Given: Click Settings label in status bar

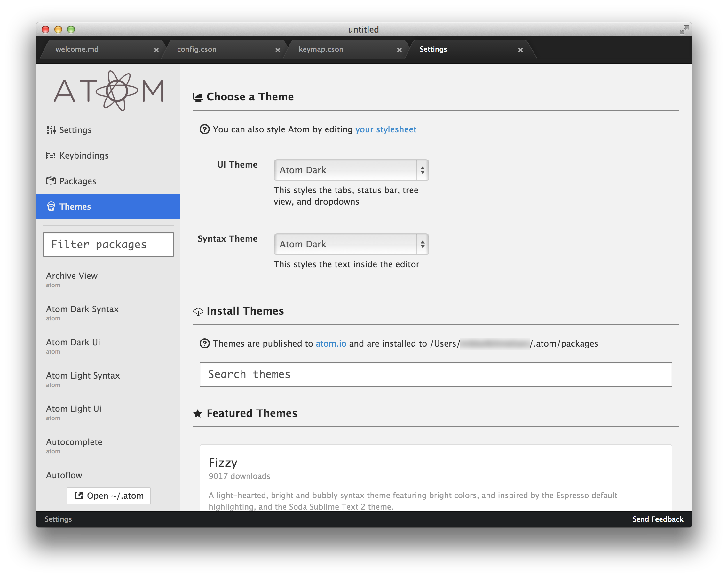Looking at the screenshot, I should point(58,519).
